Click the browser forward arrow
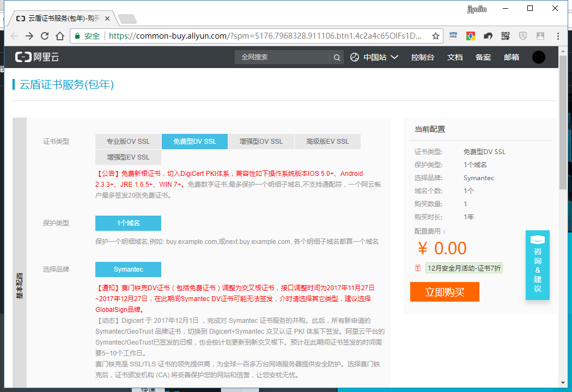Viewport: 572px width, 392px height. (x=29, y=36)
